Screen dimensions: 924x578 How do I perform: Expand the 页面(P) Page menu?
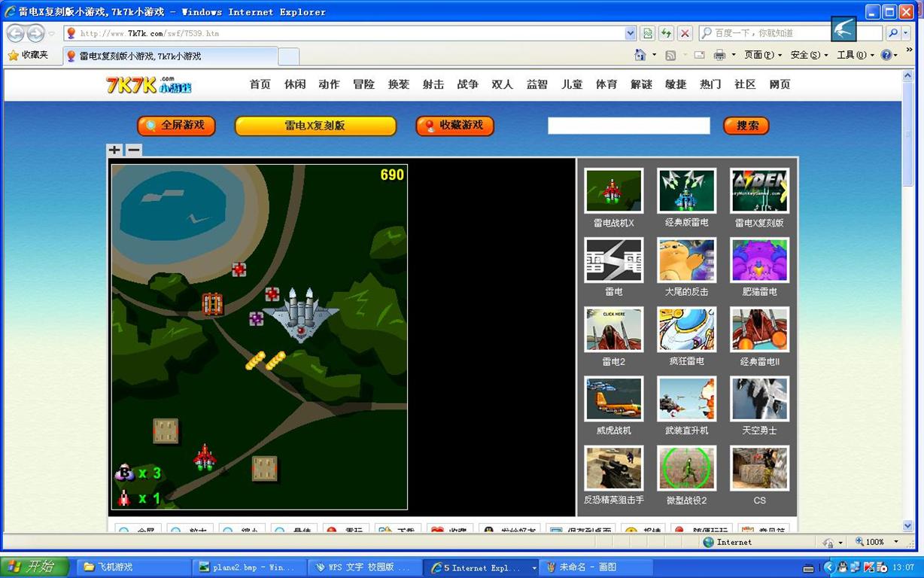[763, 55]
